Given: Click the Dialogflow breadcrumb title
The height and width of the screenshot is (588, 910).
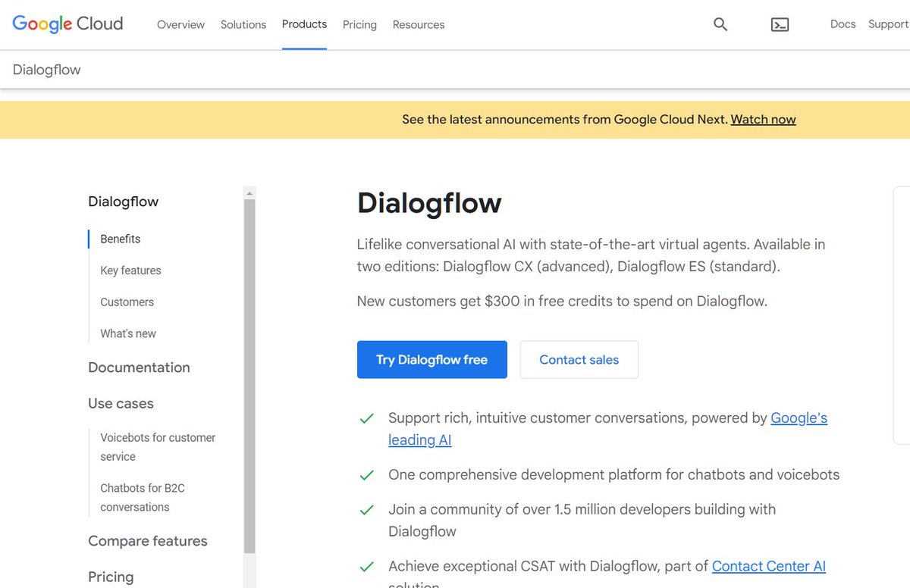Looking at the screenshot, I should 46,70.
